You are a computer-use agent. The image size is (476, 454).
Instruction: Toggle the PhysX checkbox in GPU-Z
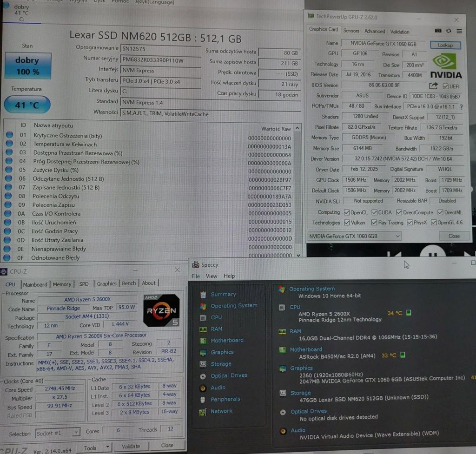click(410, 223)
